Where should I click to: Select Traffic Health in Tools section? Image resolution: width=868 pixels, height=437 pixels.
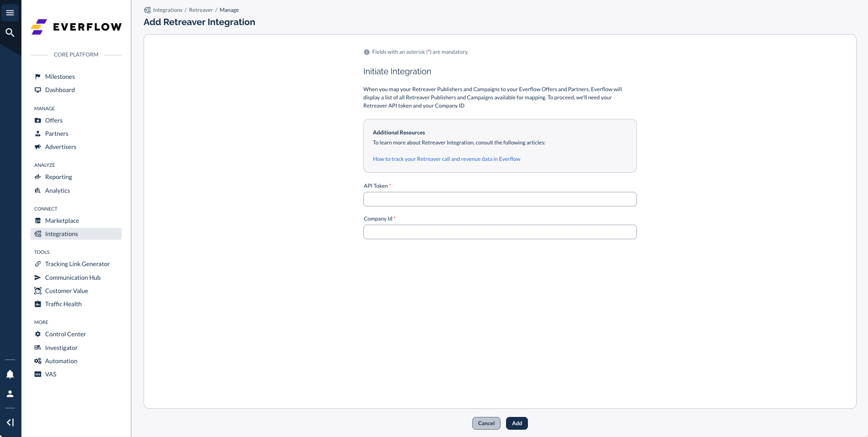pos(63,304)
